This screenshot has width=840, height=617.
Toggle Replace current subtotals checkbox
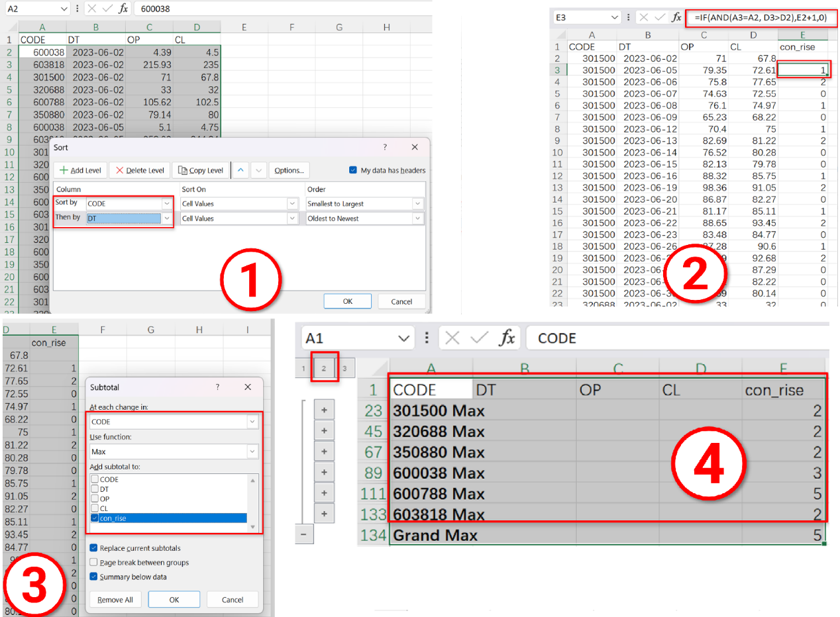click(93, 548)
